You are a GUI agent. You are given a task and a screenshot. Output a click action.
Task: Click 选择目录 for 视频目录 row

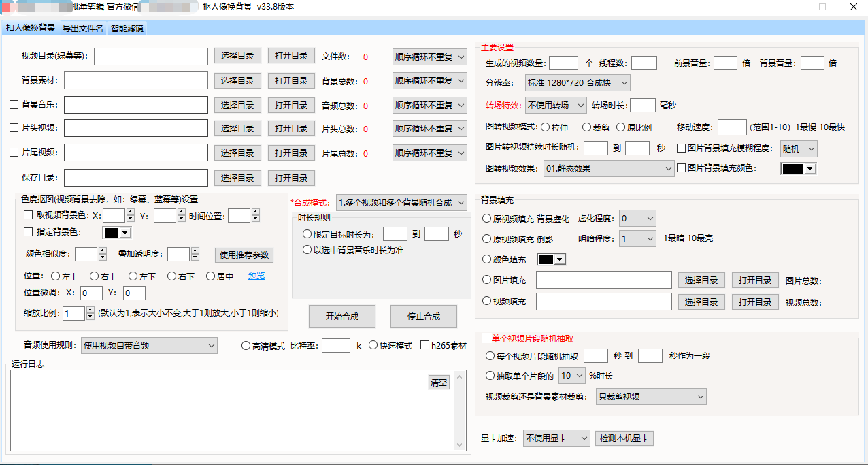[237, 56]
